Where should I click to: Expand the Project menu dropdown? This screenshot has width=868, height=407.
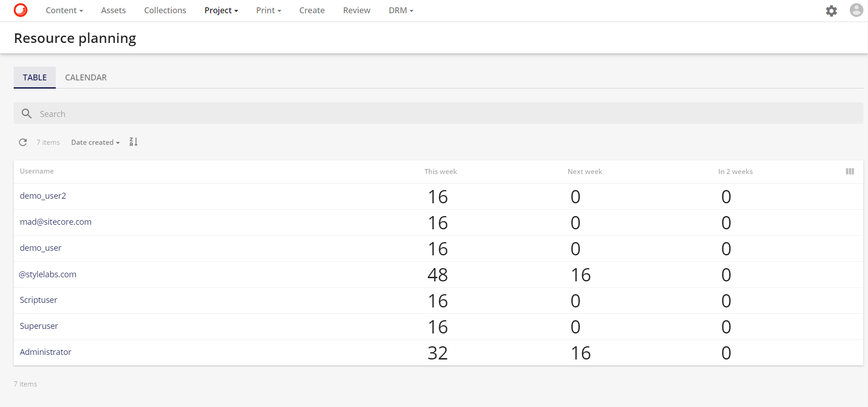(221, 11)
